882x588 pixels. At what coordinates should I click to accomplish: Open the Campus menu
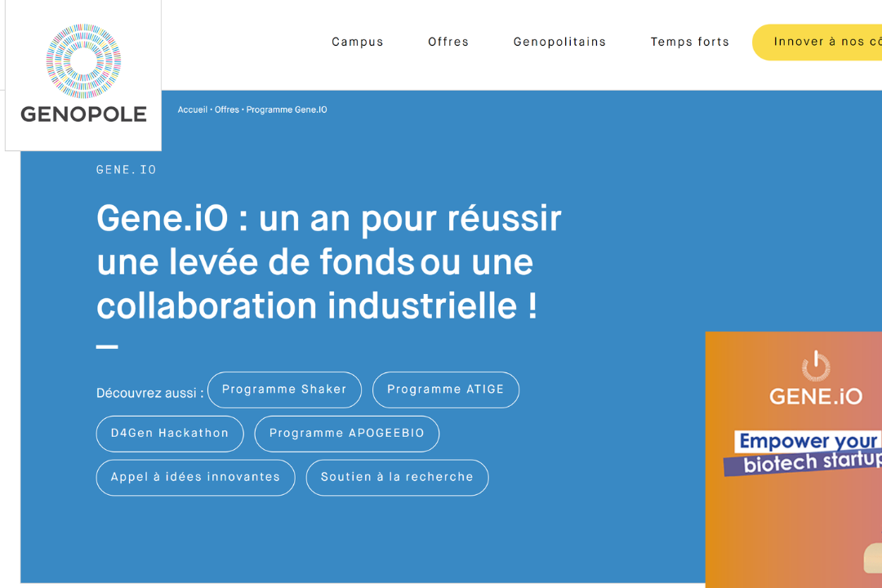(x=357, y=42)
